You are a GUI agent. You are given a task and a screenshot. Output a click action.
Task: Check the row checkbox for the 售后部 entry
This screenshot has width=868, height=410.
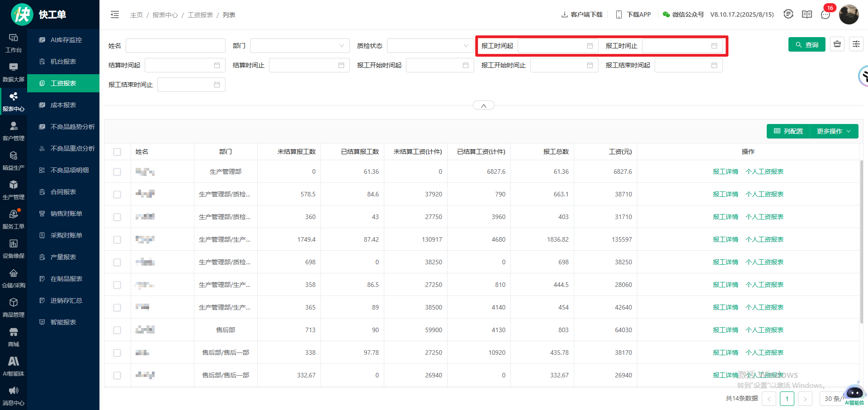pos(117,330)
